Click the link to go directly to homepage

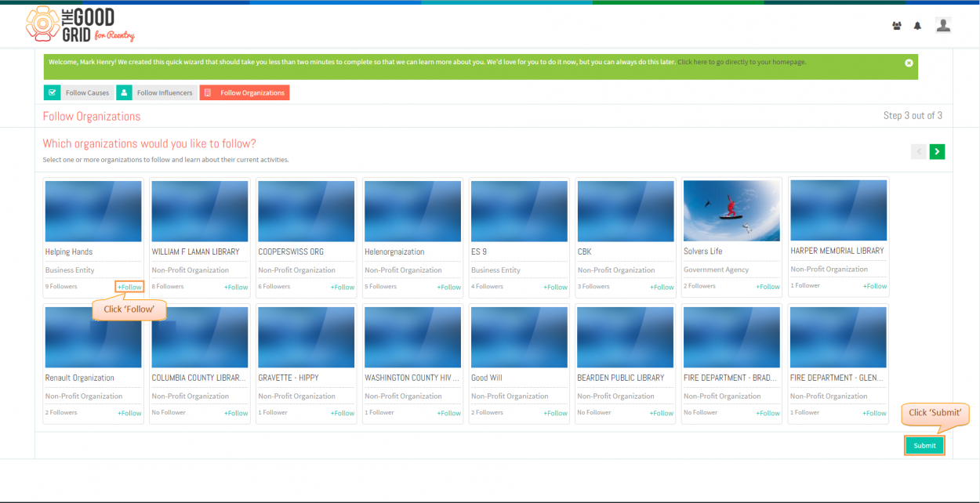tap(742, 62)
